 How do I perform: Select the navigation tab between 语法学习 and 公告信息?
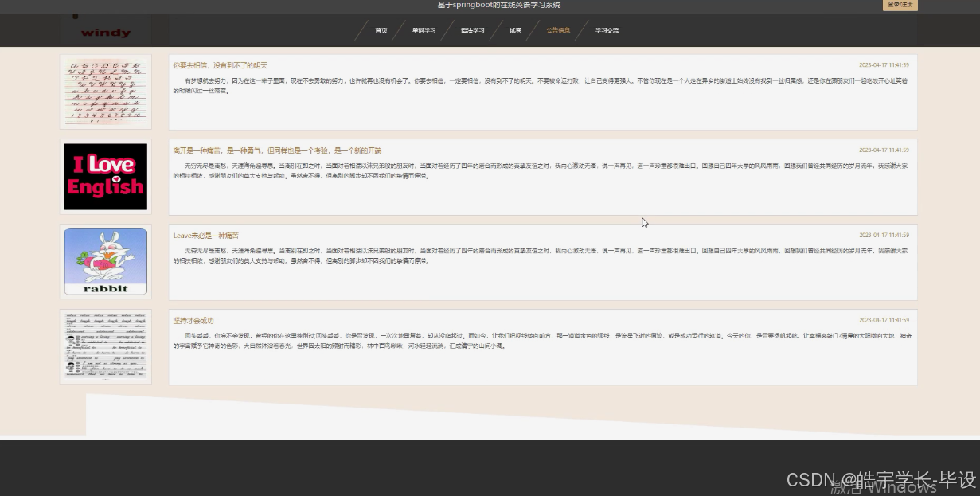click(x=515, y=30)
